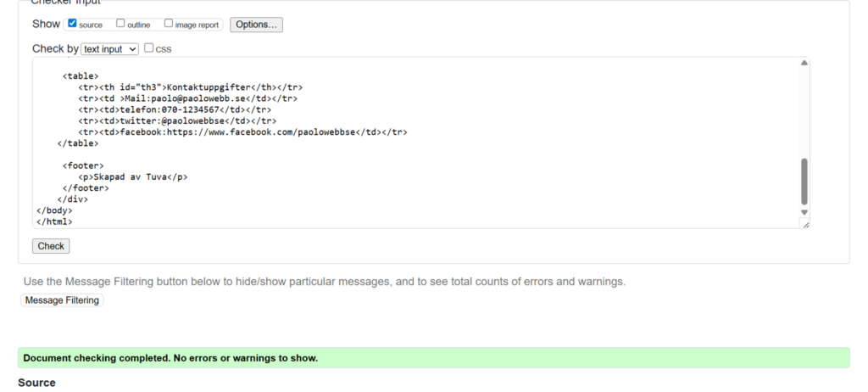Uncheck the "source" checkbox
Image resolution: width=868 pixels, height=392 pixels.
pyautogui.click(x=72, y=24)
